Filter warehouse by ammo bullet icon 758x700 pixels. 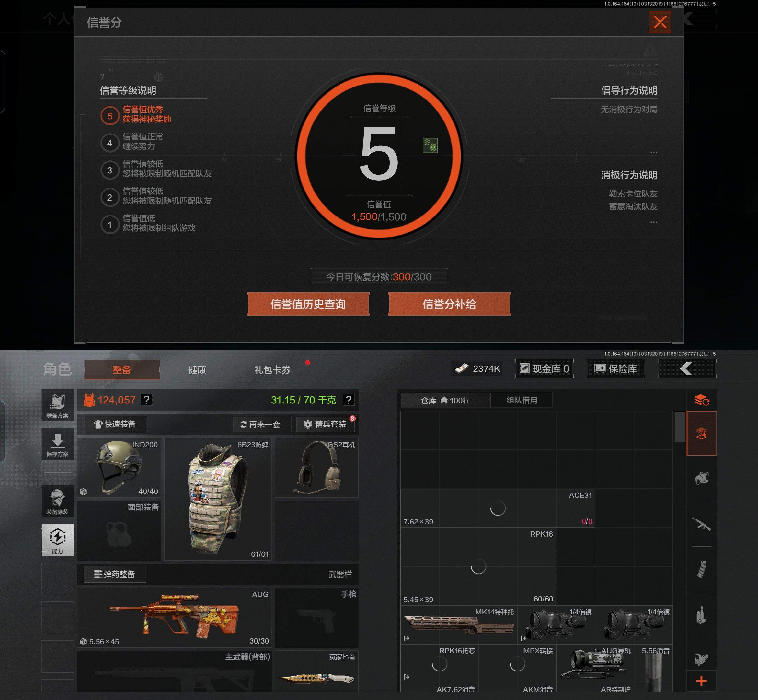click(701, 614)
